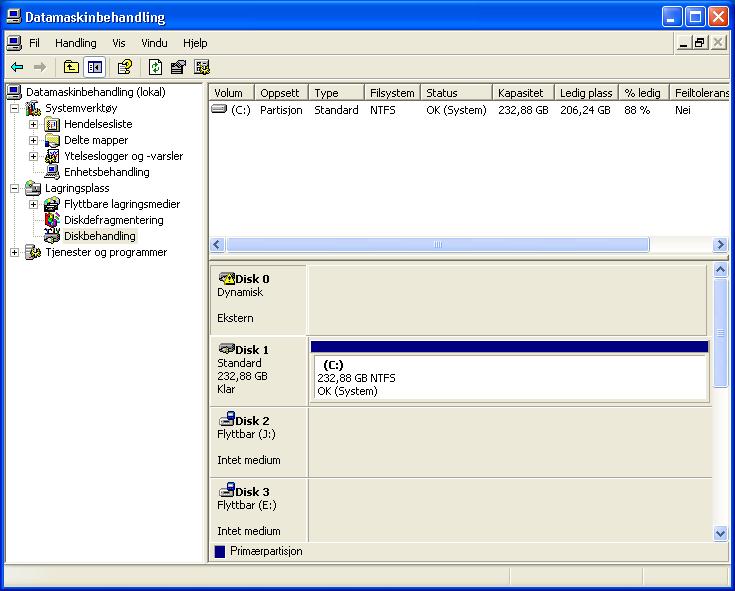Expand the Hendelsesliste tree node
The width and height of the screenshot is (735, 591).
coord(33,124)
